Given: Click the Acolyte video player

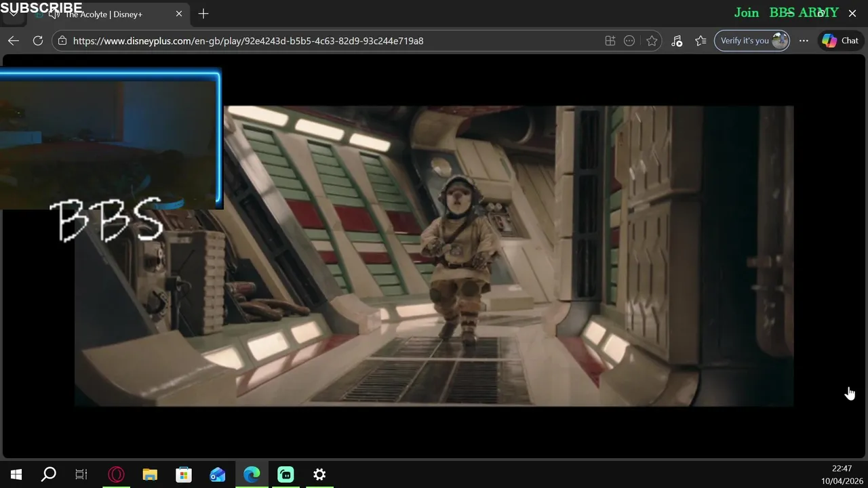Looking at the screenshot, I should click(434, 256).
